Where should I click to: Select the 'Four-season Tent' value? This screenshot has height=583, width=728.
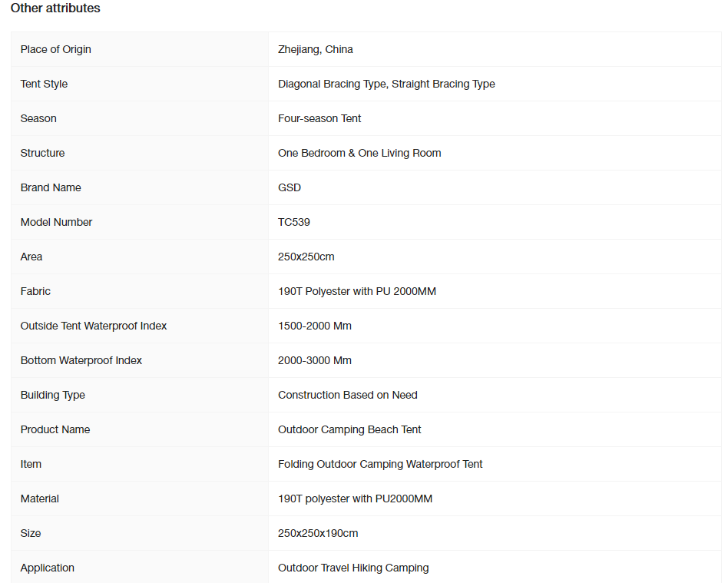[x=319, y=118]
